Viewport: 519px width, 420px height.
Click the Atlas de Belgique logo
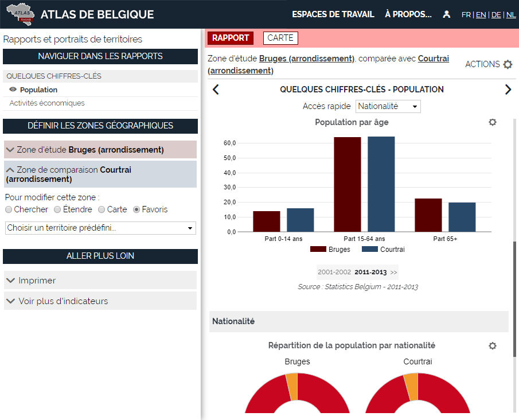21,14
